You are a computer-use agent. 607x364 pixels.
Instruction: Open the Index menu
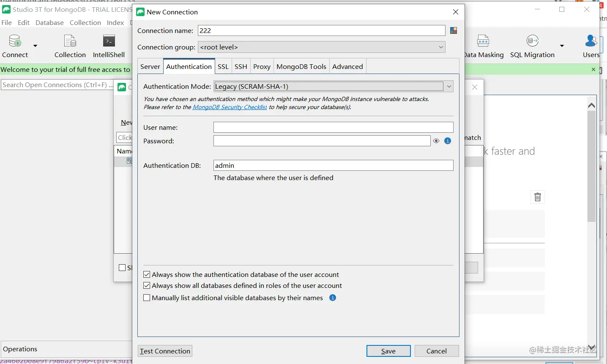tap(115, 22)
